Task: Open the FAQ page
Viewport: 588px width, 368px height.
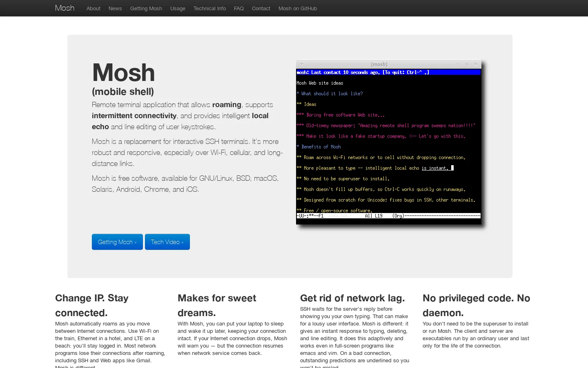Action: pyautogui.click(x=239, y=8)
